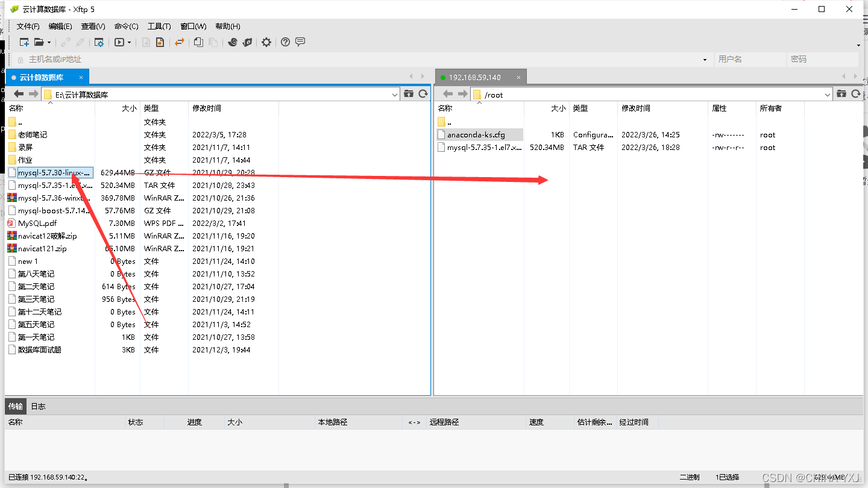Go back in the local pane
868x488 pixels.
(x=19, y=94)
